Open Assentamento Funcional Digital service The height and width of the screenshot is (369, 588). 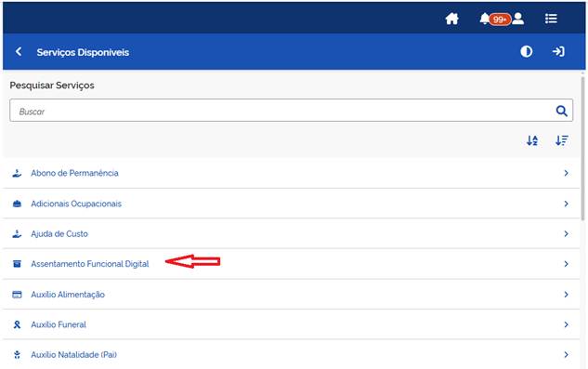click(291, 264)
